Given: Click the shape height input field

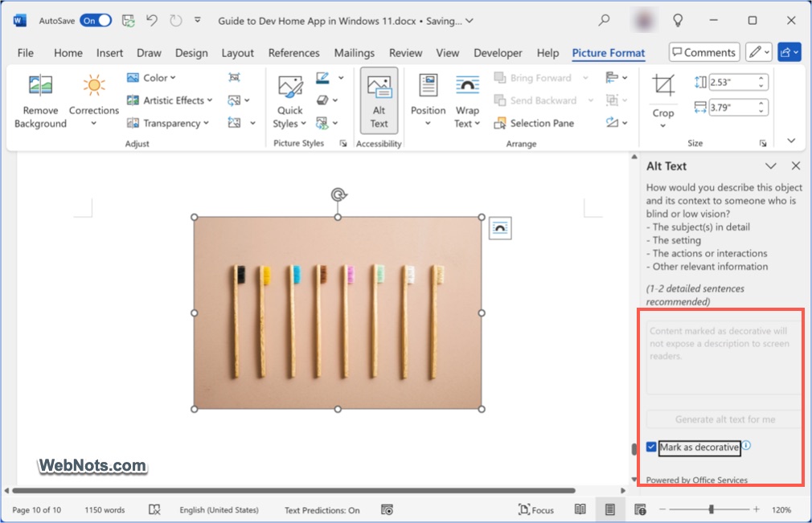Looking at the screenshot, I should coord(733,82).
